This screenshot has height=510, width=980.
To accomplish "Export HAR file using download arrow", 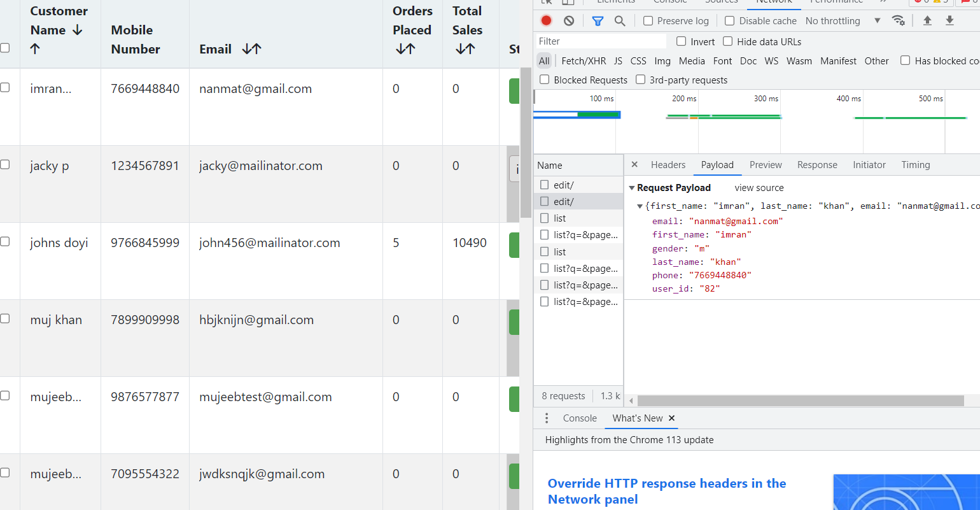I will tap(949, 20).
